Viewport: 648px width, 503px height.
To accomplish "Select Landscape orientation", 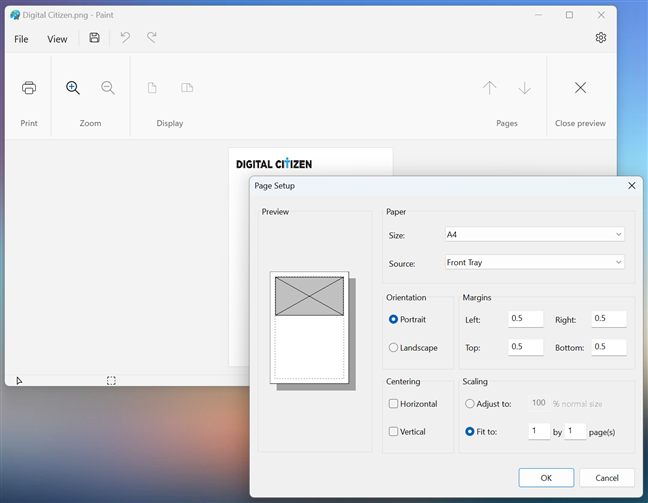I will click(393, 348).
